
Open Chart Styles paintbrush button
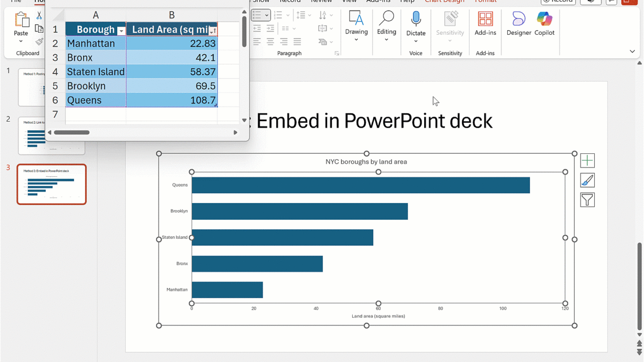[587, 180]
